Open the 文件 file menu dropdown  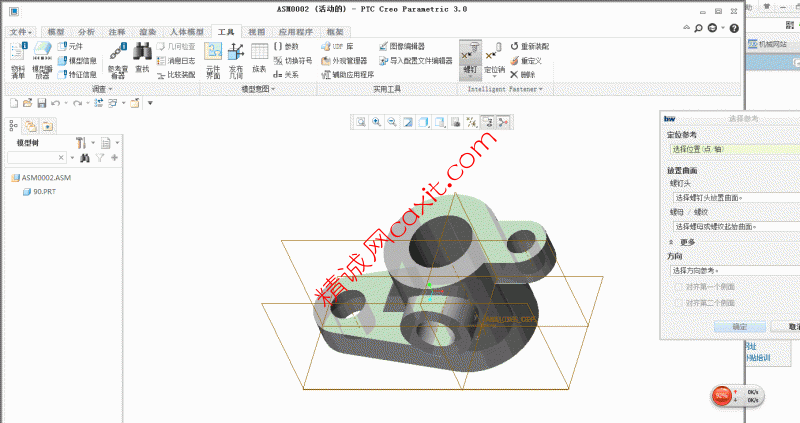[x=20, y=32]
